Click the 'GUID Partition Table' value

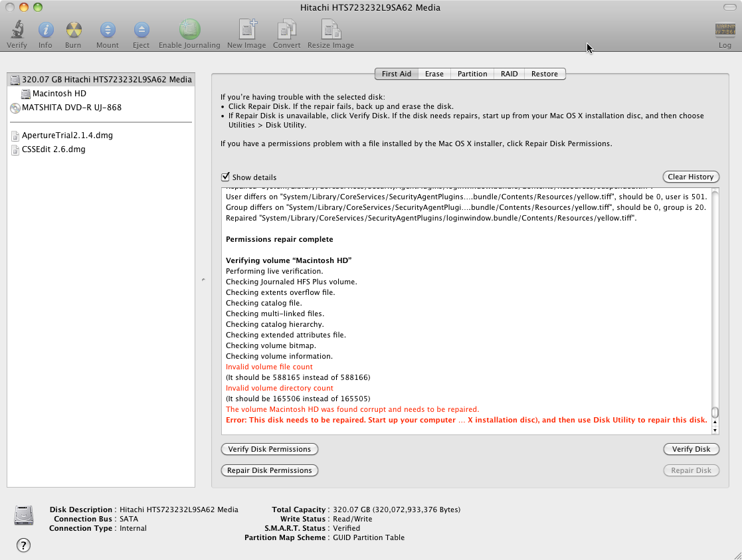369,538
